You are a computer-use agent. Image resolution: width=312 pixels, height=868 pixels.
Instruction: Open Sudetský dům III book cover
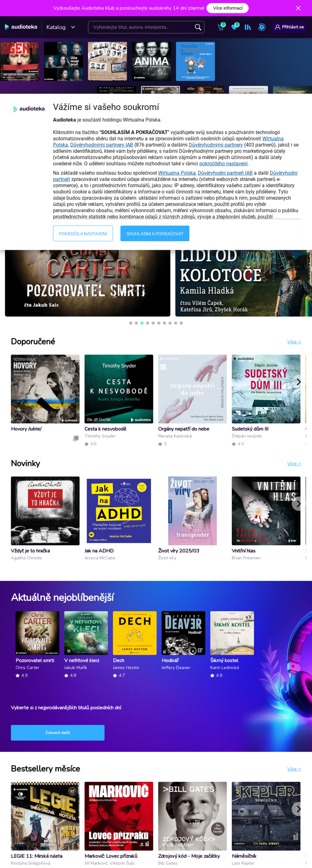coord(266,389)
